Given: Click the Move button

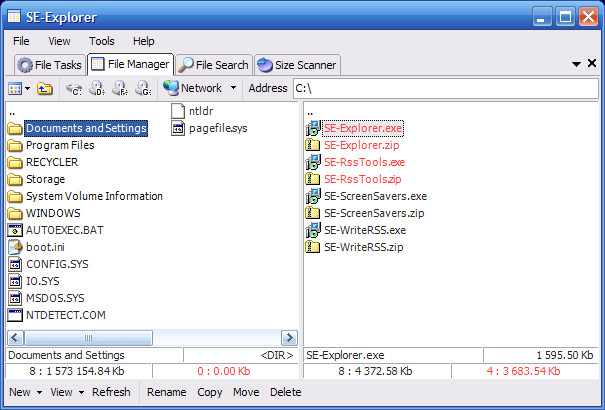Looking at the screenshot, I should pyautogui.click(x=246, y=392).
